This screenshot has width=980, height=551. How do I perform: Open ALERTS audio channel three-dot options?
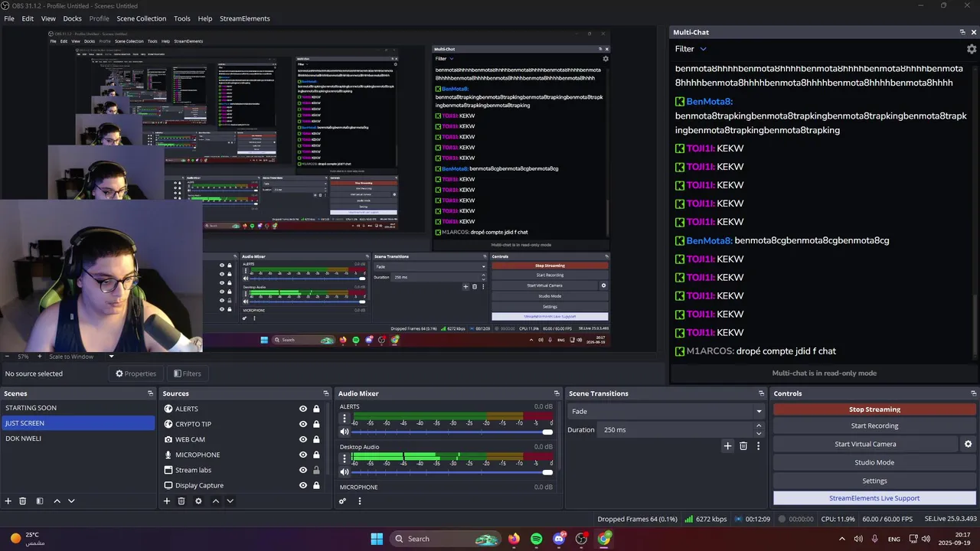click(x=345, y=419)
